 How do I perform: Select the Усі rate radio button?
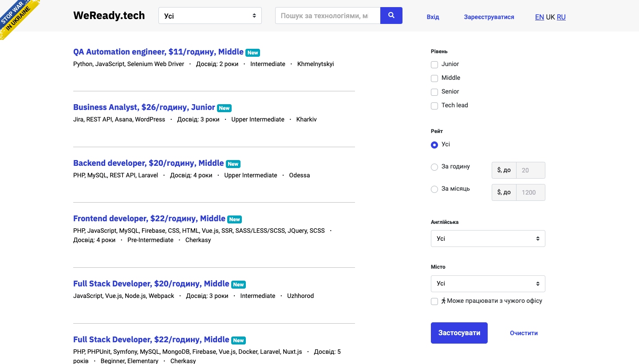pyautogui.click(x=434, y=145)
